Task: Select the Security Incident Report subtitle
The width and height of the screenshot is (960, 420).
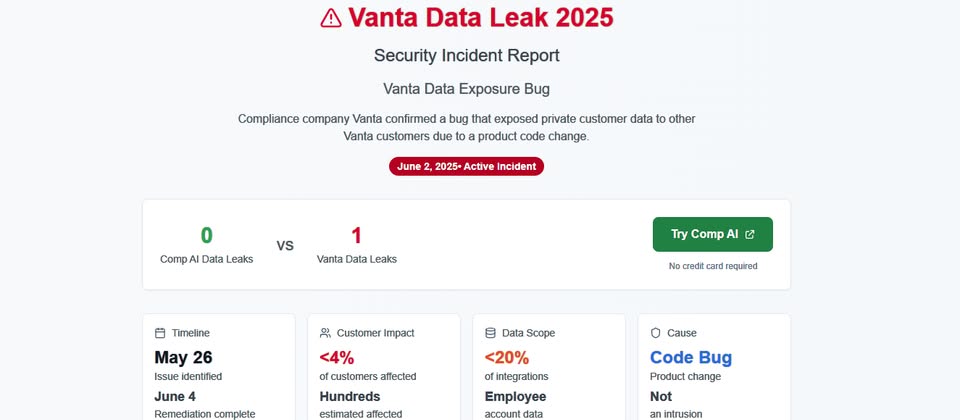Action: click(467, 56)
